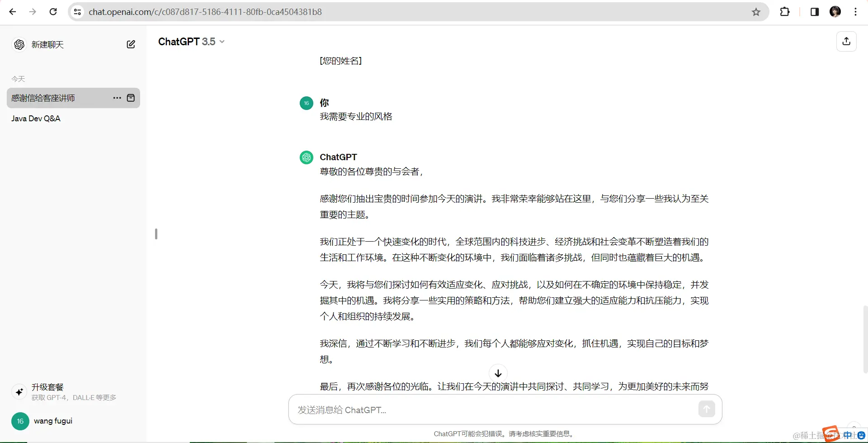Image resolution: width=868 pixels, height=443 pixels.
Task: Share the conversation with the upload icon
Action: (846, 41)
